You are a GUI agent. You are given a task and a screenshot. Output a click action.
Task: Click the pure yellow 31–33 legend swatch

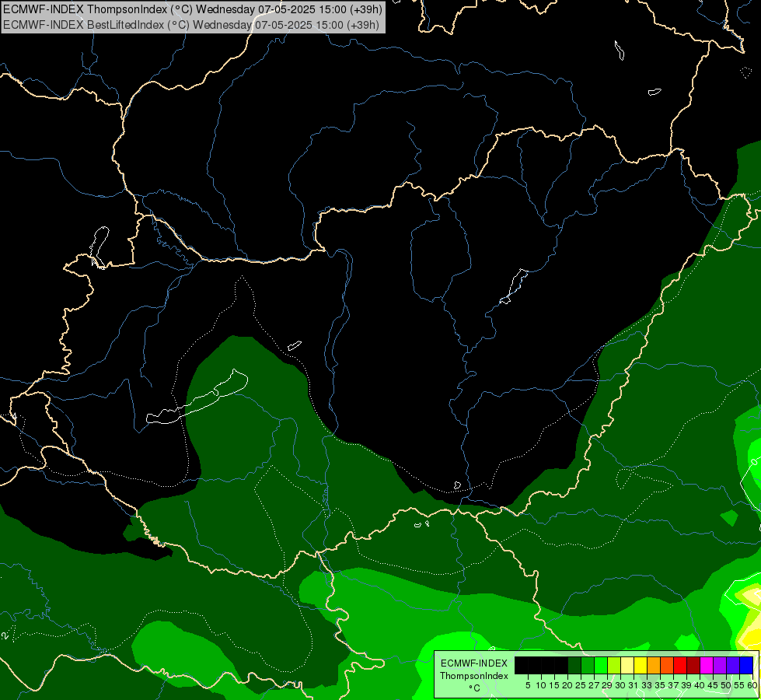click(641, 665)
